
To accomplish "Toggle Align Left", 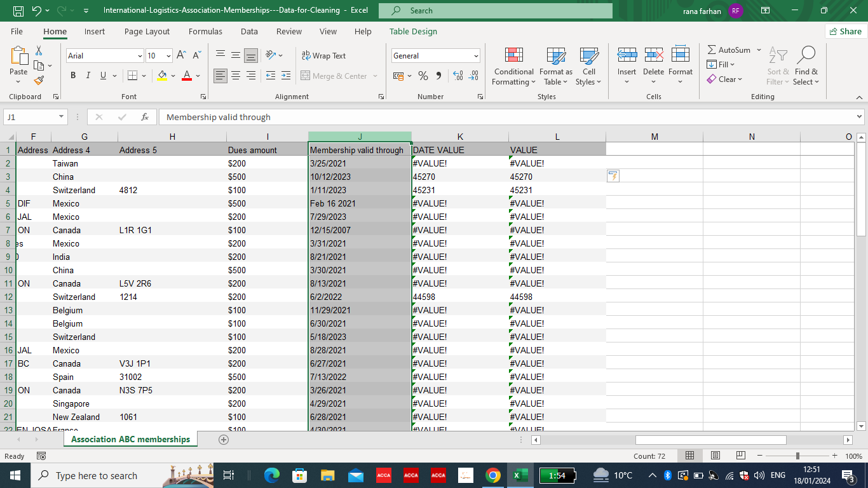I will point(220,76).
